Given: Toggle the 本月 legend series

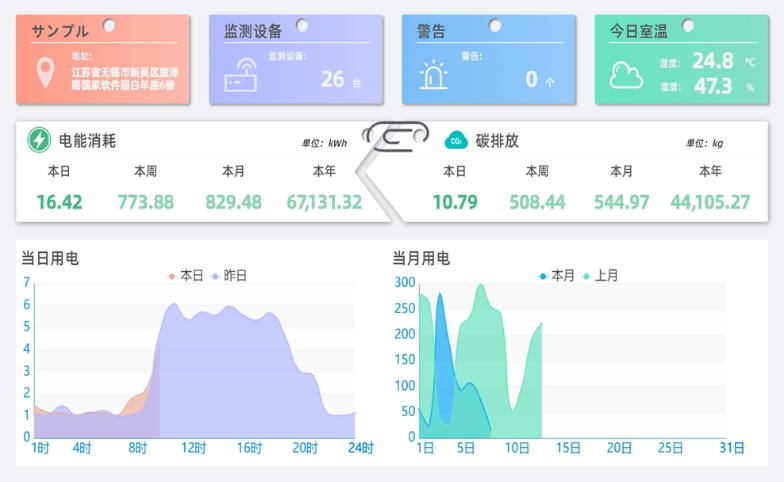Looking at the screenshot, I should click(x=556, y=276).
